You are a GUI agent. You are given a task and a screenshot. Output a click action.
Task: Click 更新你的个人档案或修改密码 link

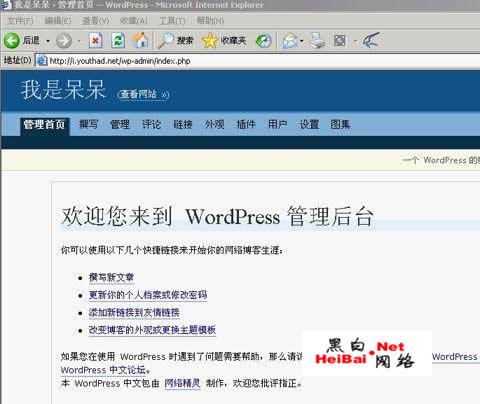coord(148,295)
